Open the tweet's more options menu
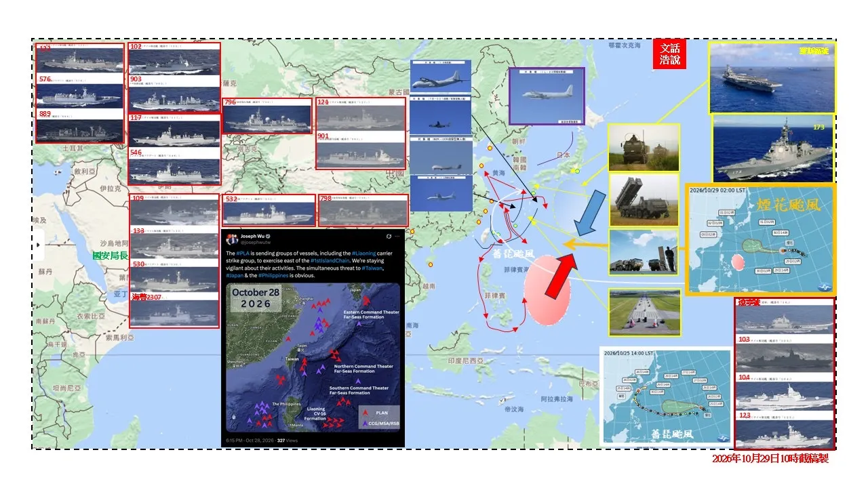 399,237
